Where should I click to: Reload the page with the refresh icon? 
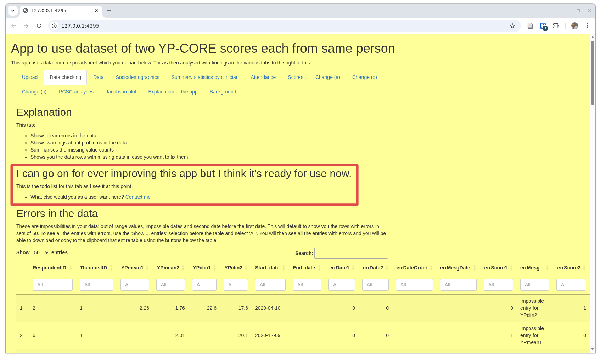39,26
